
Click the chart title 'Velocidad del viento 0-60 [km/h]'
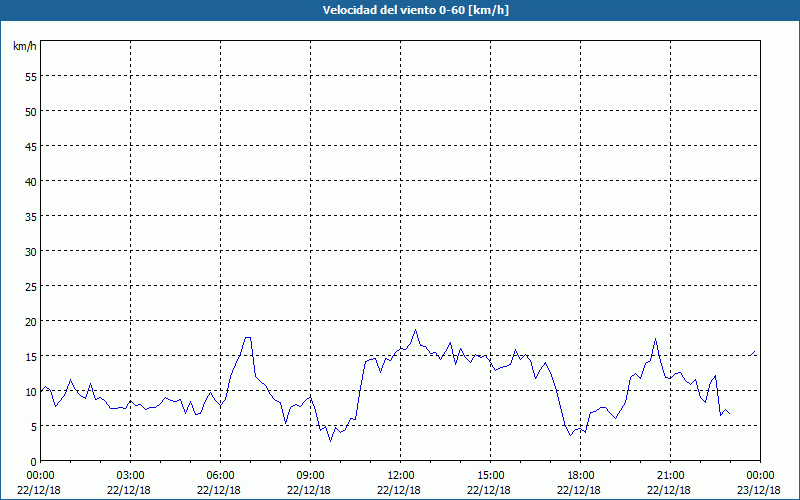[x=415, y=10]
